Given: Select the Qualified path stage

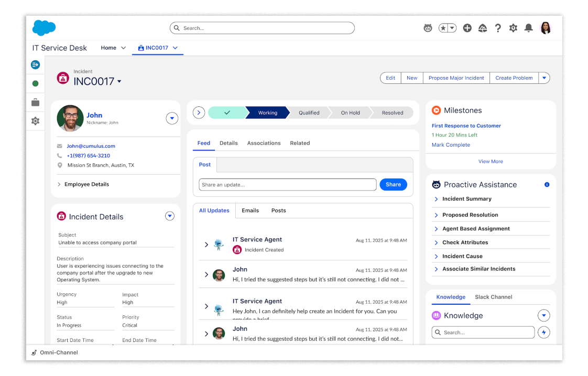Looking at the screenshot, I should pyautogui.click(x=309, y=113).
